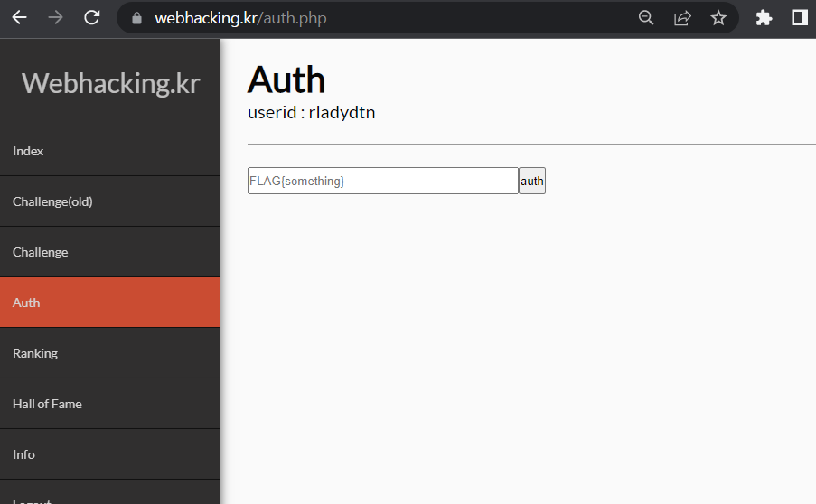This screenshot has width=816, height=504.
Task: Open the Index menu item
Action: (110, 151)
